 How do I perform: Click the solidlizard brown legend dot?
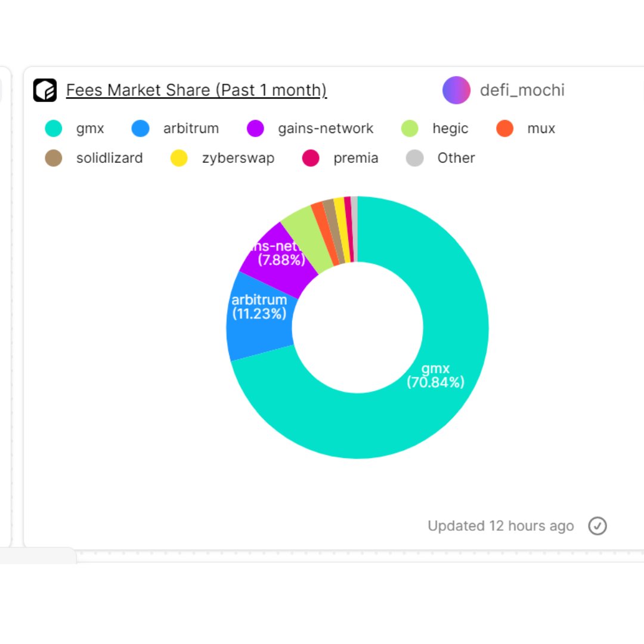click(54, 158)
